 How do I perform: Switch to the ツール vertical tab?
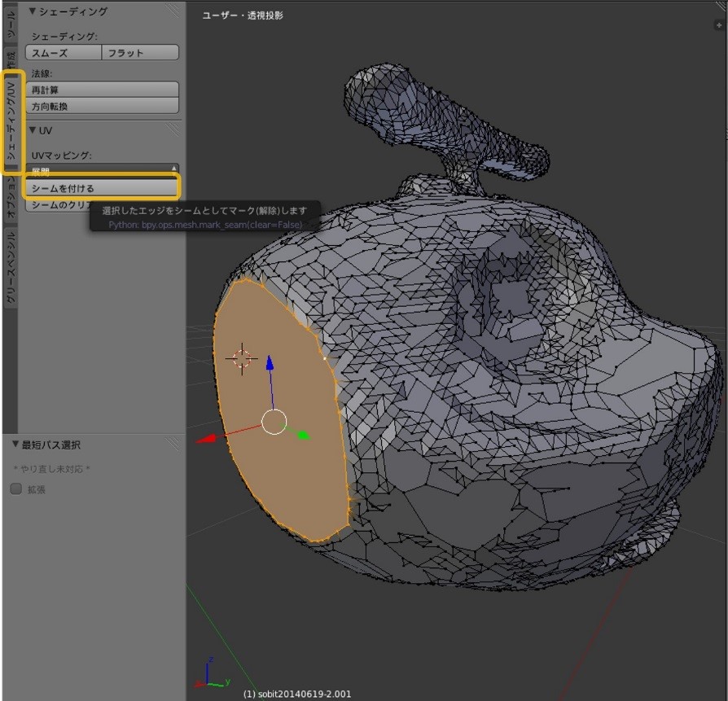(x=10, y=24)
